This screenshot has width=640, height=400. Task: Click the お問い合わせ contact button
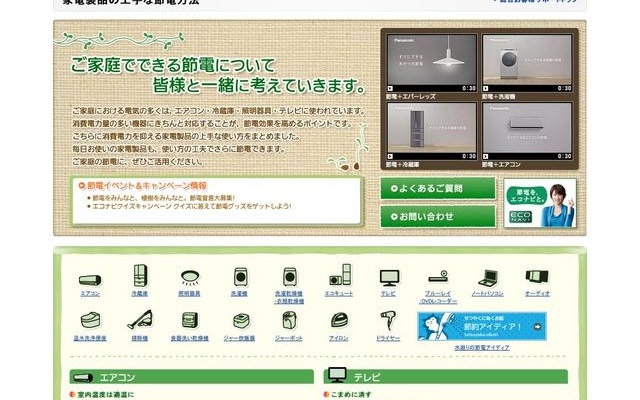pyautogui.click(x=438, y=216)
